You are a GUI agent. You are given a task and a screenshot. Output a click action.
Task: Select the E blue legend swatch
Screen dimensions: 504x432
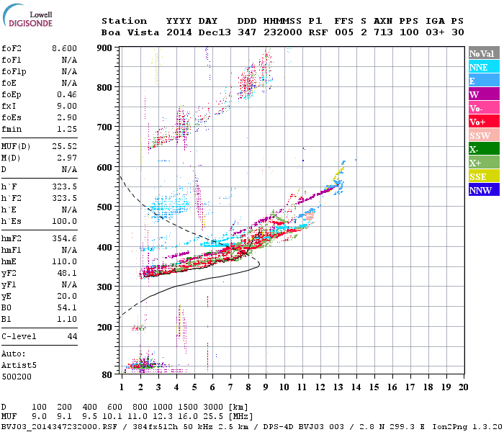[x=484, y=81]
